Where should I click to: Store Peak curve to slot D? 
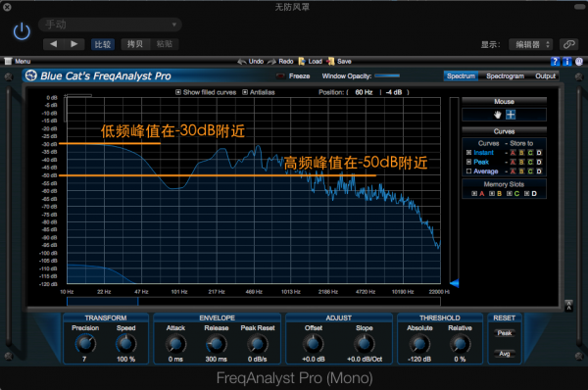click(x=539, y=162)
